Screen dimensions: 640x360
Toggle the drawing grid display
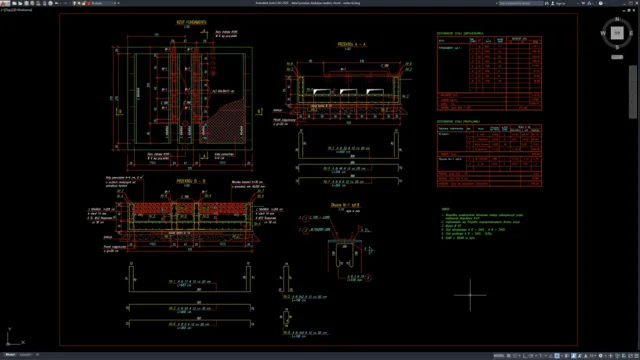[509, 356]
